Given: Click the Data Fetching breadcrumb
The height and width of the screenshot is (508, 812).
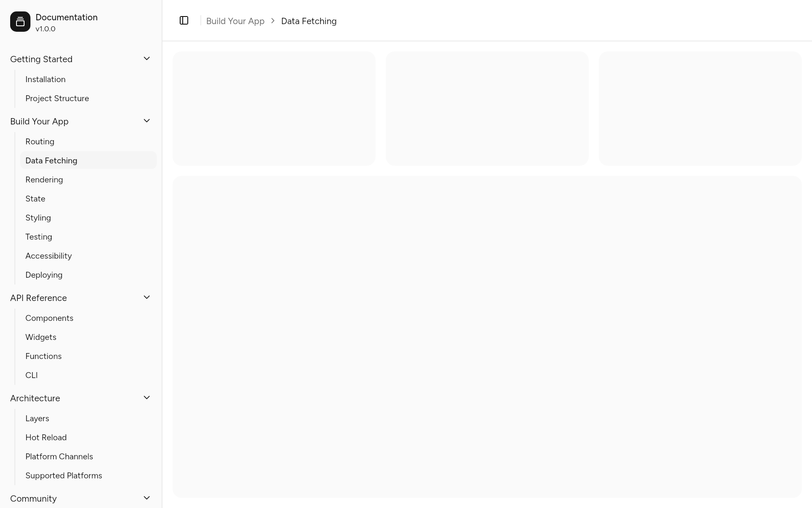Looking at the screenshot, I should (x=309, y=21).
